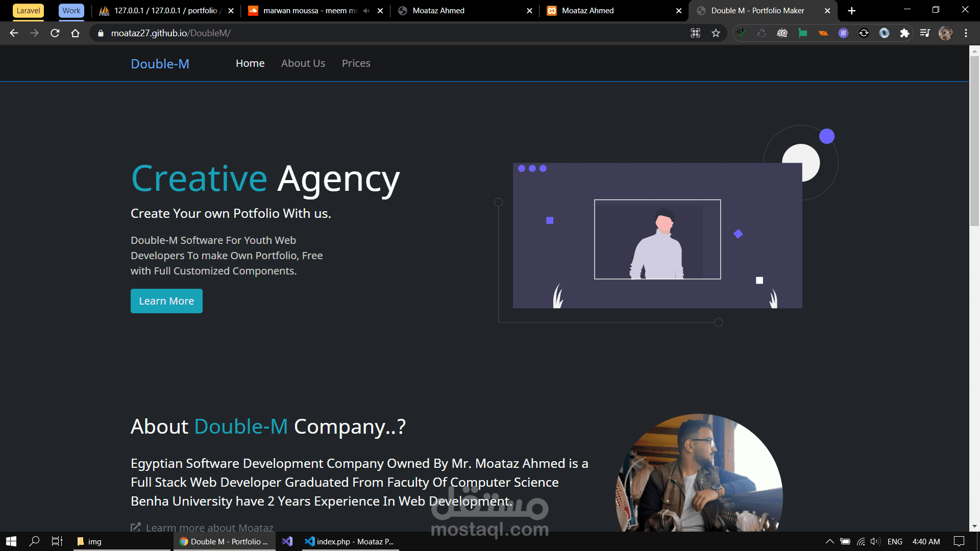This screenshot has height=551, width=980.
Task: Close the marwan moussa SoundCloud tab
Action: pos(380,11)
